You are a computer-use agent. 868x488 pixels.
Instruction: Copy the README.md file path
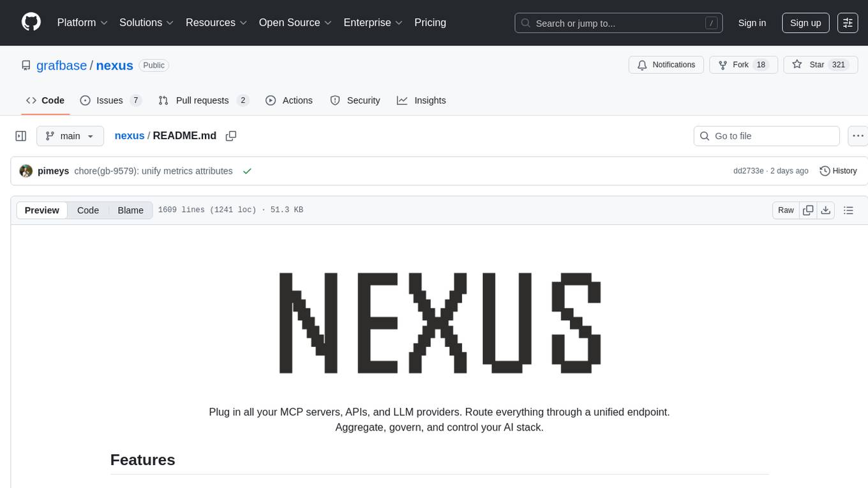click(x=231, y=136)
